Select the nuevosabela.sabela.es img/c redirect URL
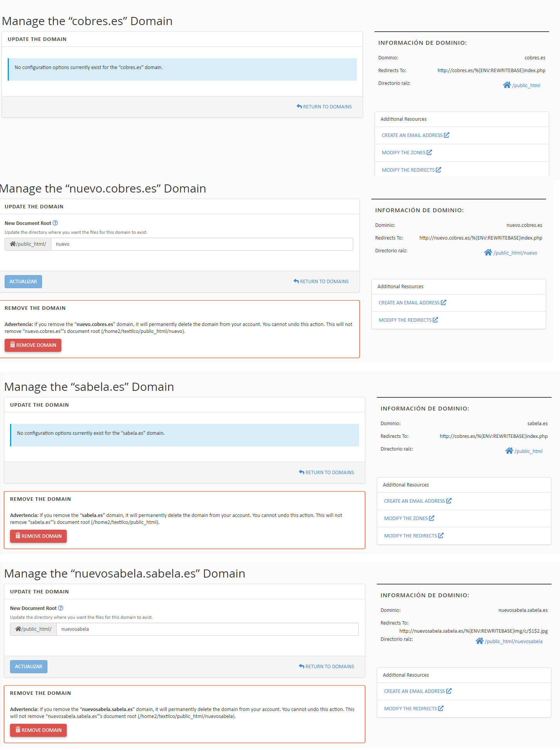Viewport: 560px width, 750px height. coord(473,631)
